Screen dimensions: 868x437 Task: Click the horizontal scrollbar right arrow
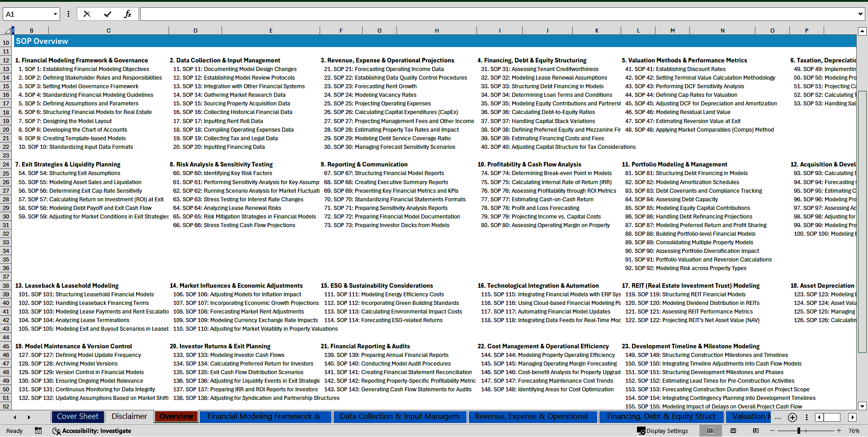(853, 417)
